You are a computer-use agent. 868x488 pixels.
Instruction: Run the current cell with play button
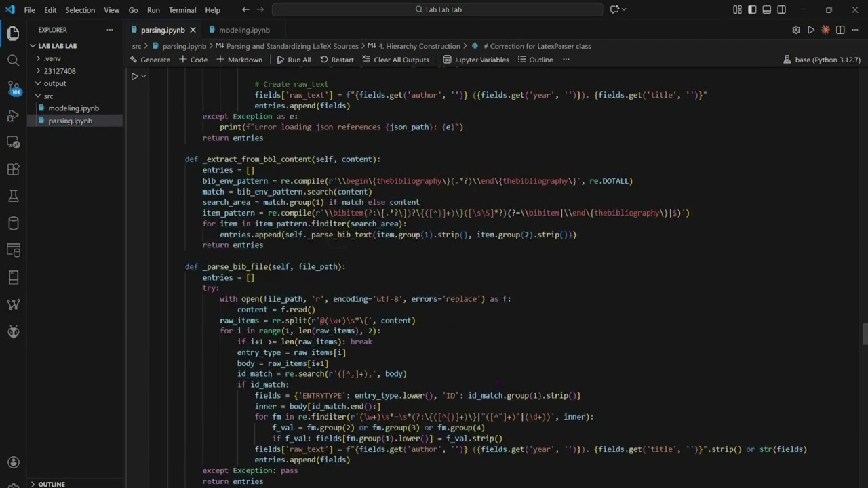point(134,77)
